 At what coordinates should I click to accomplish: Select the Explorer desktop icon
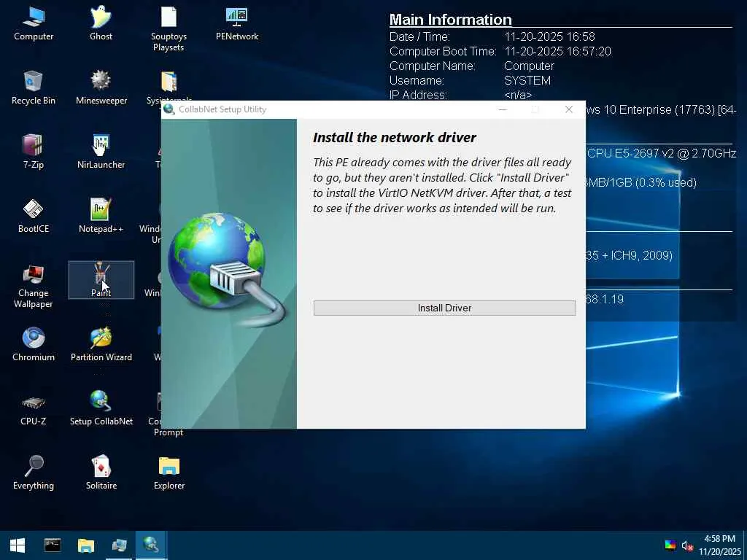point(169,472)
